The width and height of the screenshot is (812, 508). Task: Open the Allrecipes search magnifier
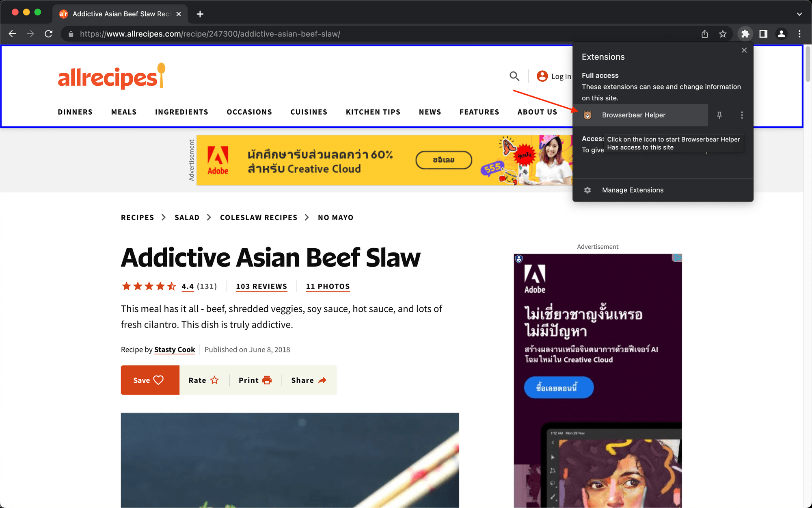click(514, 76)
